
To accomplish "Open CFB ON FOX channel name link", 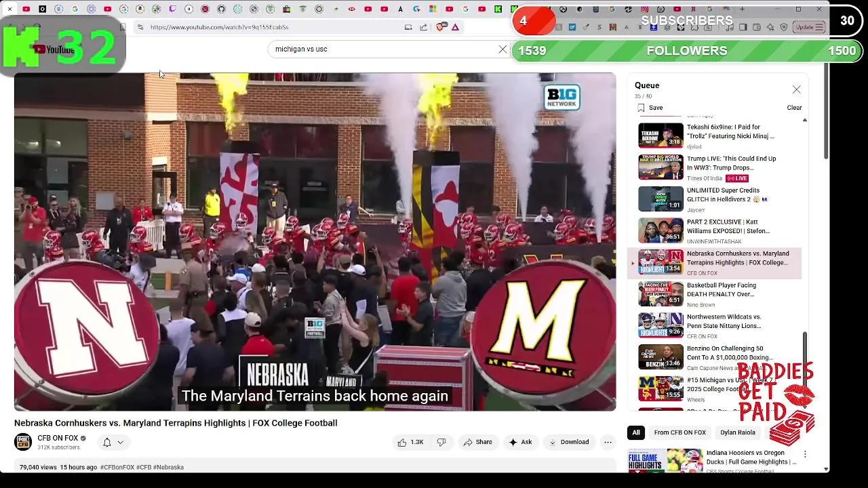I will [58, 438].
